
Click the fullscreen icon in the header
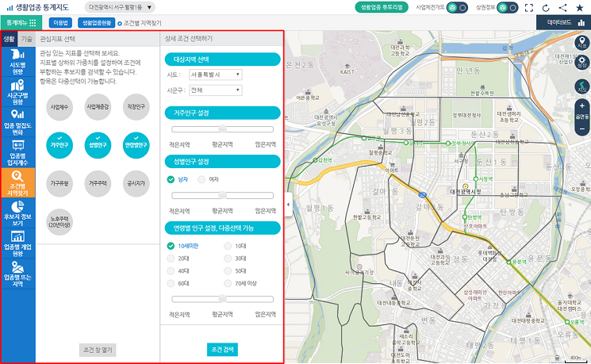[x=529, y=7]
